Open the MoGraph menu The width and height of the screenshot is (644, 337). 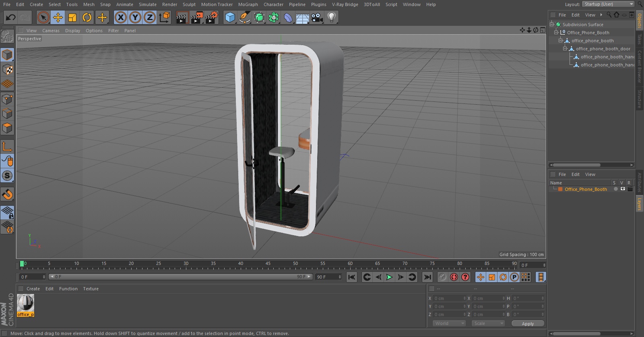click(x=248, y=4)
